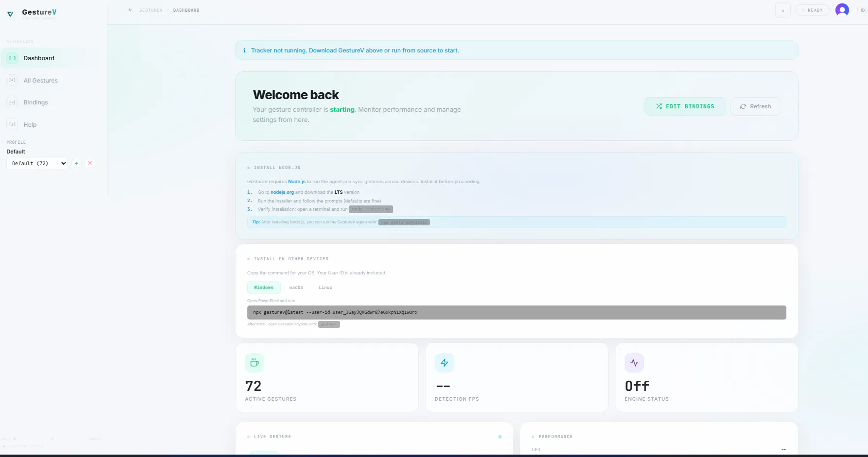Go to All Gestures in the sidebar
The height and width of the screenshot is (457, 868).
coord(53,81)
